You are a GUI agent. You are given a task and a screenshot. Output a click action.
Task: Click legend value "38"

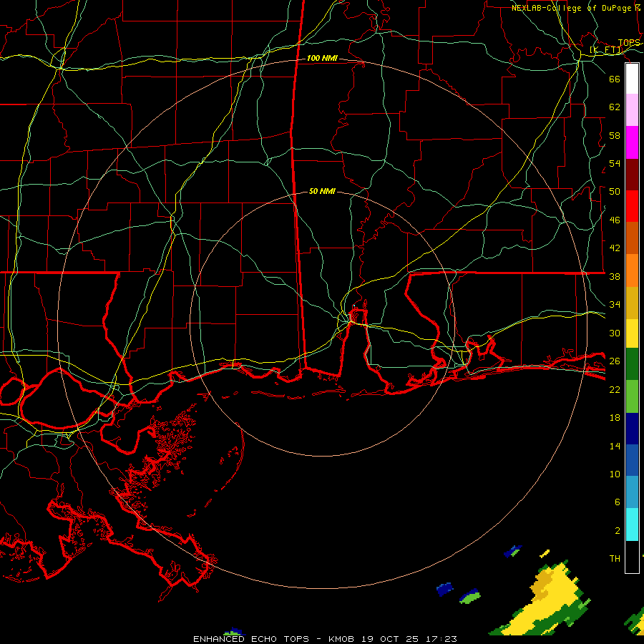[615, 276]
